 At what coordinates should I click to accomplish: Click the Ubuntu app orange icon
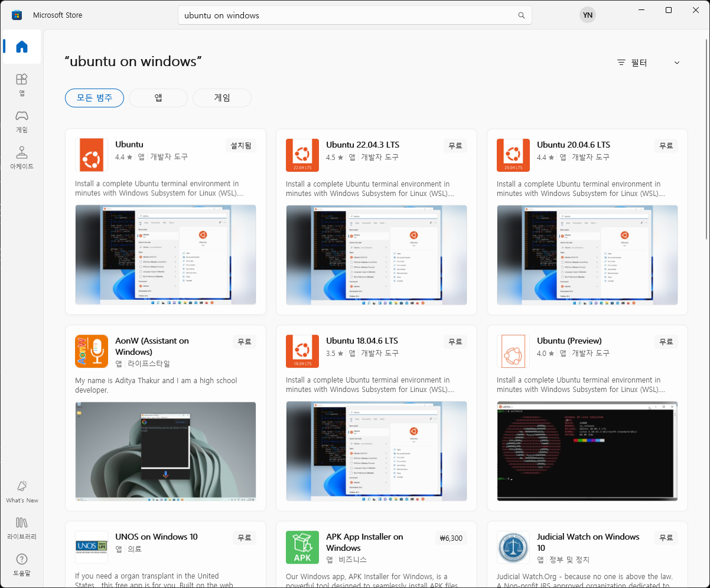(92, 155)
